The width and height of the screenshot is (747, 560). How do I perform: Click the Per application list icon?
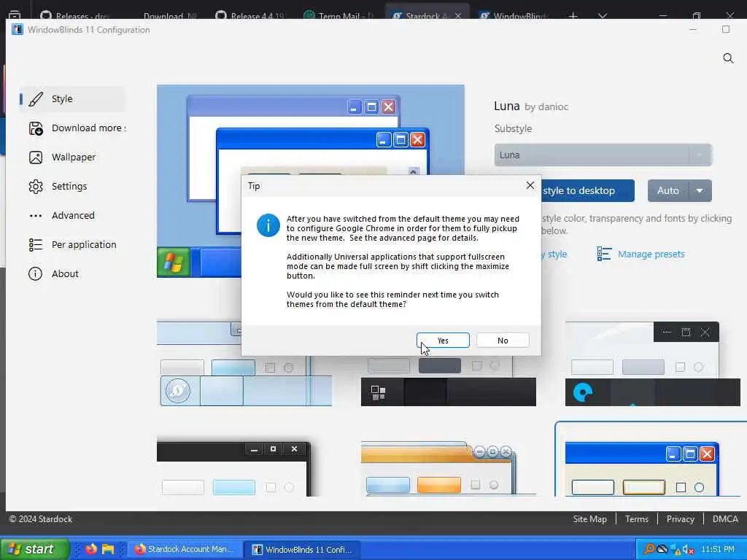[x=36, y=245]
